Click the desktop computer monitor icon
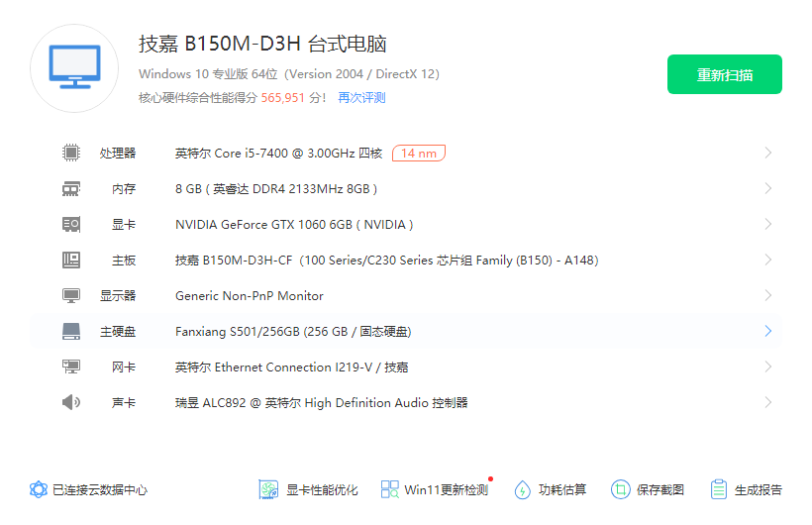Screen dimensions: 812x525 pyautogui.click(x=74, y=67)
